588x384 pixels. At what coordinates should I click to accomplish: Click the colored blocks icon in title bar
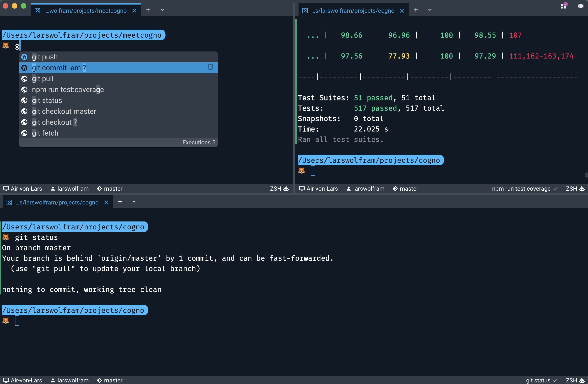[x=564, y=6]
